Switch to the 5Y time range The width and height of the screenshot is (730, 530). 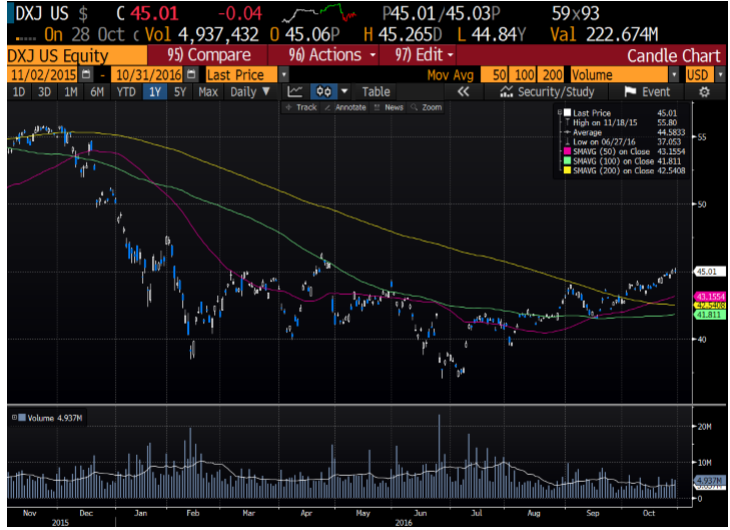point(179,92)
